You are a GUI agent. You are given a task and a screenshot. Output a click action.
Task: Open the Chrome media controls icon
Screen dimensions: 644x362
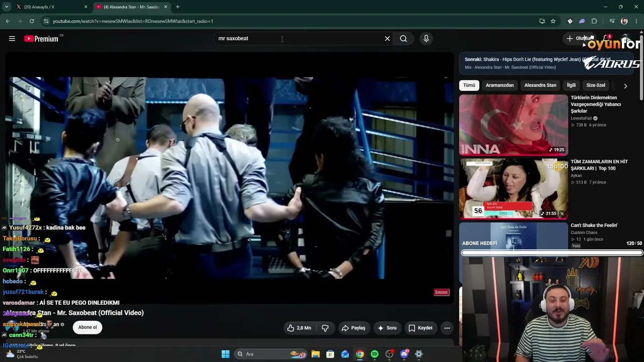pos(612,21)
